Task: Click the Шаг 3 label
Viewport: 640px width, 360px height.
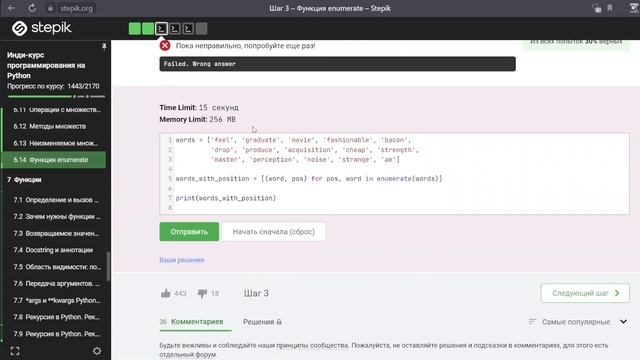Action: (256, 293)
